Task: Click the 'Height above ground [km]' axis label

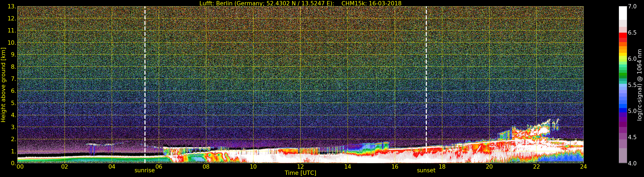Action: [x=3, y=85]
